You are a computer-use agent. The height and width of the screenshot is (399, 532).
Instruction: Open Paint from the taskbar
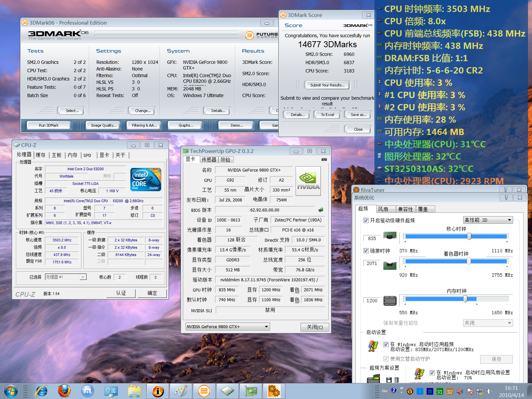181,391
